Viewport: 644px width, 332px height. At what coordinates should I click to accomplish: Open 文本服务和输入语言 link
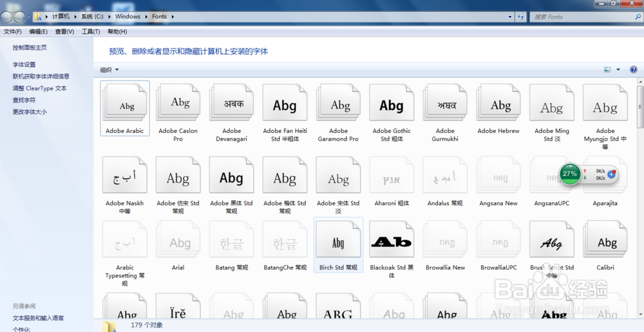[x=38, y=318]
